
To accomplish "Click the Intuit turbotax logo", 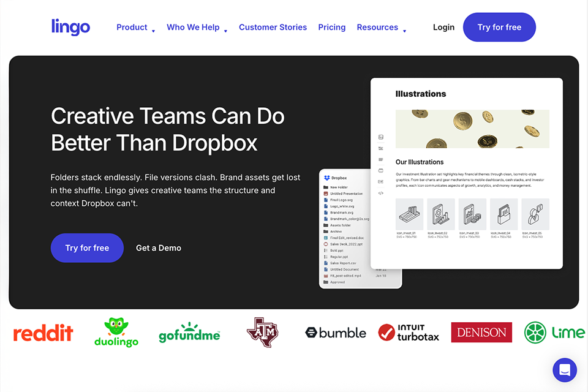I will click(409, 333).
